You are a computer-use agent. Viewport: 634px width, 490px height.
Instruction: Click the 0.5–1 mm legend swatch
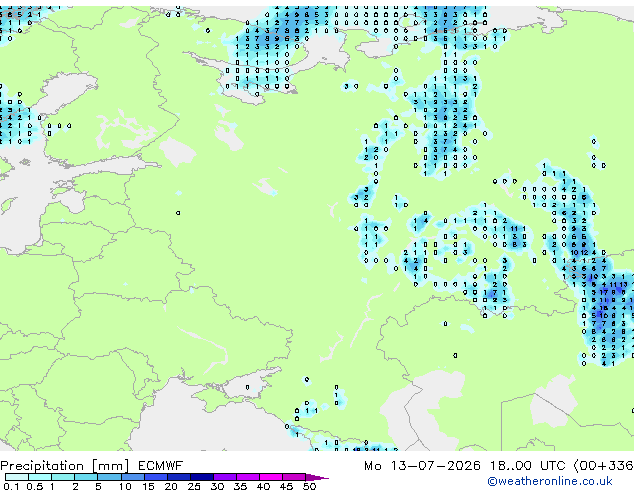tap(40, 477)
